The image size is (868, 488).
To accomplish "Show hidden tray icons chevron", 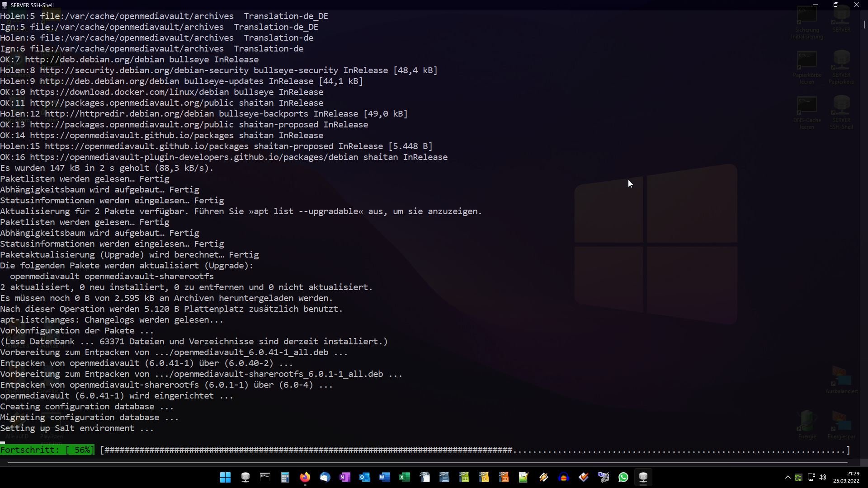I will point(788,477).
